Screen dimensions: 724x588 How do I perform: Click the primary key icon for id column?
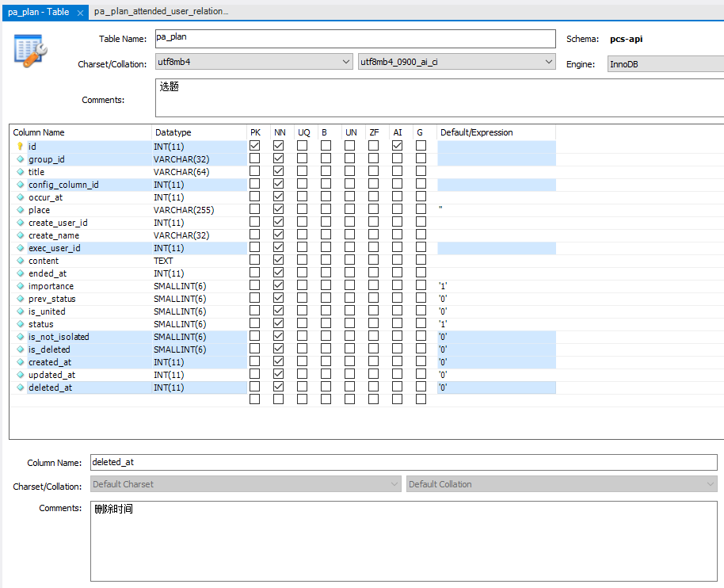coord(21,147)
